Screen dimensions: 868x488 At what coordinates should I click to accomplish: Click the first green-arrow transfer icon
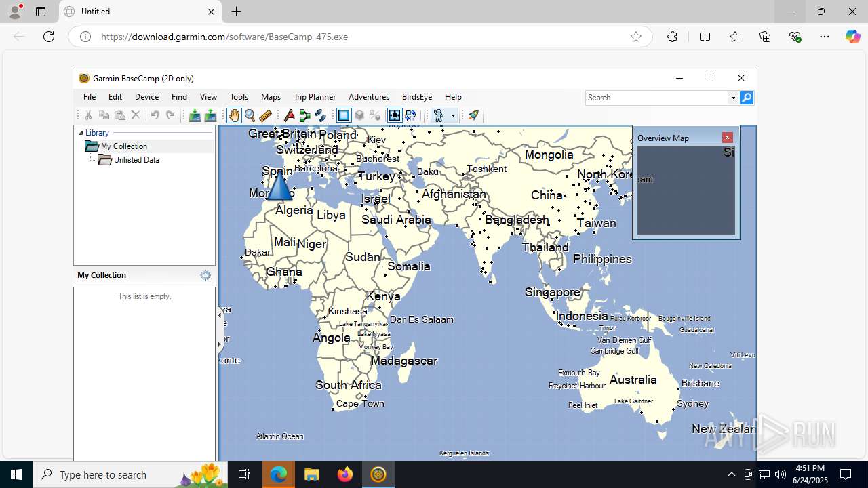coord(195,115)
